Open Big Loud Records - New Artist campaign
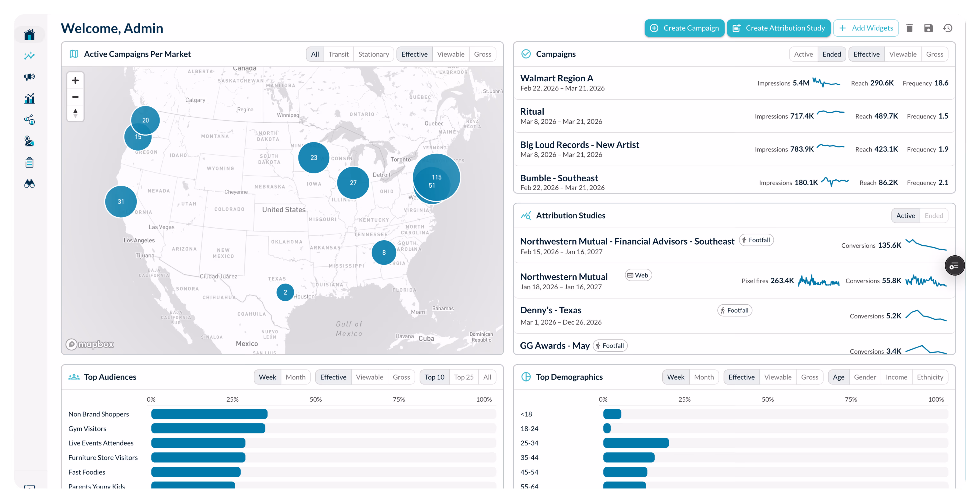 coord(734,149)
